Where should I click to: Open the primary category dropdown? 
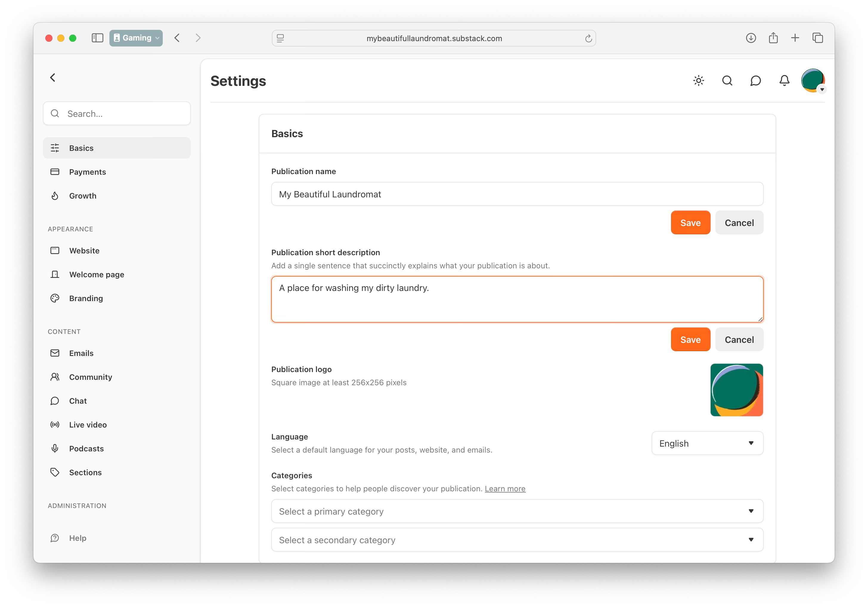click(x=517, y=511)
